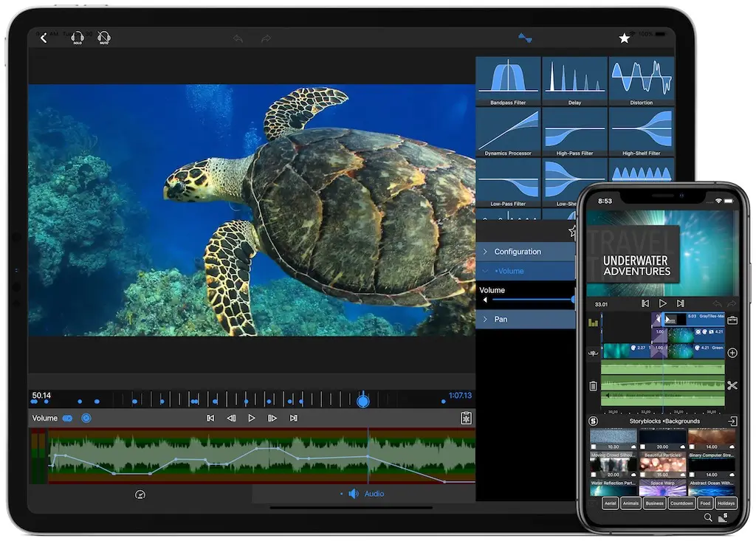Tap the Animals category button
The image size is (756, 541).
(x=630, y=504)
